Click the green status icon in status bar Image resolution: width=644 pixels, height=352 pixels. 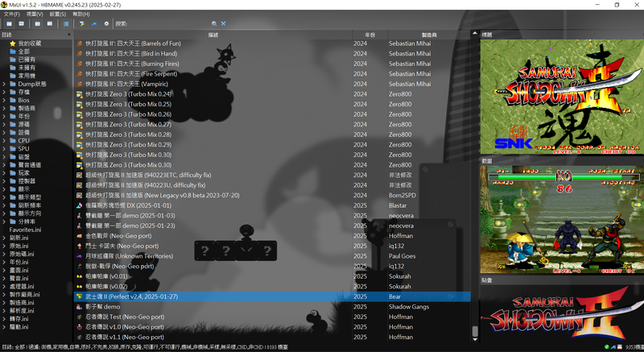coord(607,347)
